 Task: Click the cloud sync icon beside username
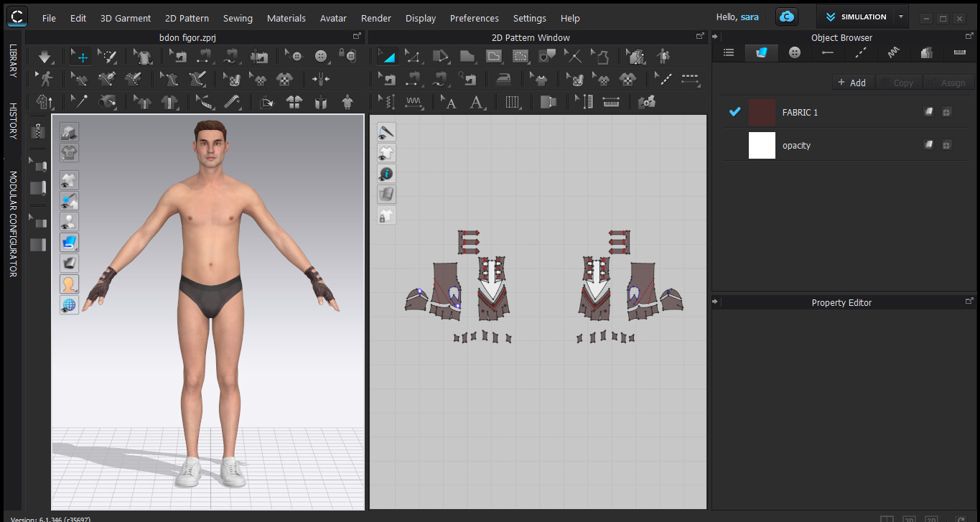tap(788, 17)
